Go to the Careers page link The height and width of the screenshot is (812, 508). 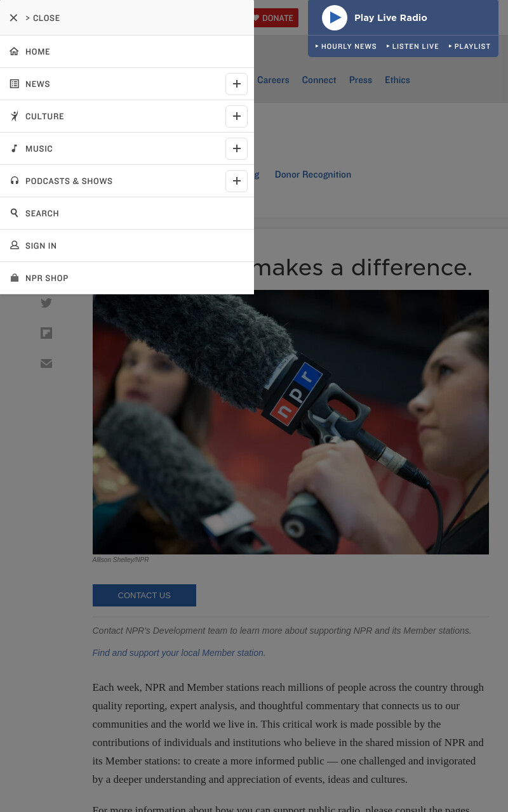273,80
